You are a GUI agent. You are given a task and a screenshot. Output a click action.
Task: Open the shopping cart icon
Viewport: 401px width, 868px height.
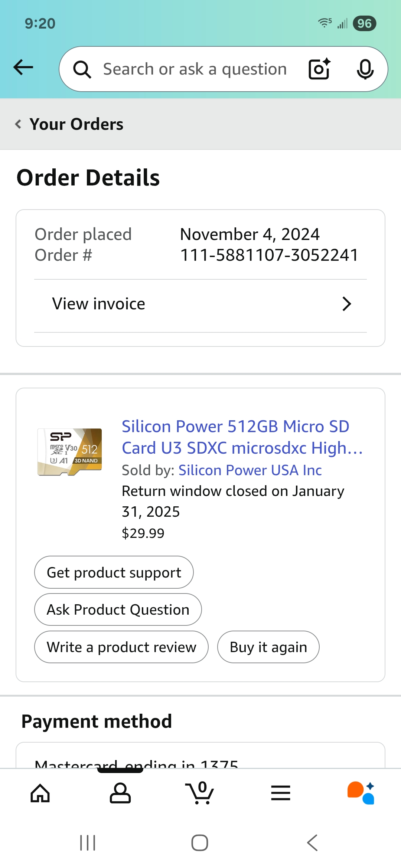pyautogui.click(x=200, y=793)
